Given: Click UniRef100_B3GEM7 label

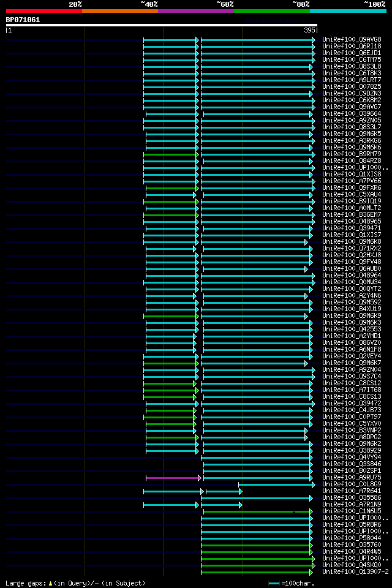Looking at the screenshot, I should click(x=352, y=215).
